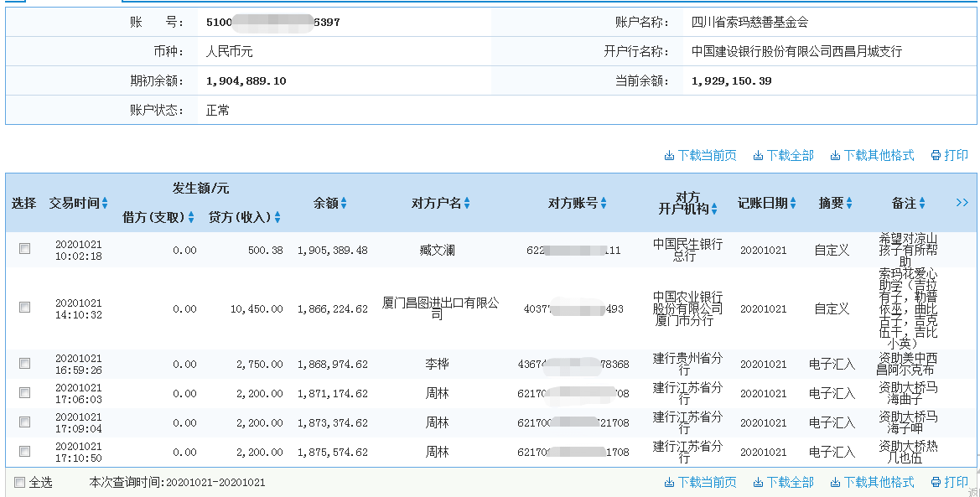Click the print icon above the transaction table
Screen dimensions: 980x497
[x=937, y=154]
